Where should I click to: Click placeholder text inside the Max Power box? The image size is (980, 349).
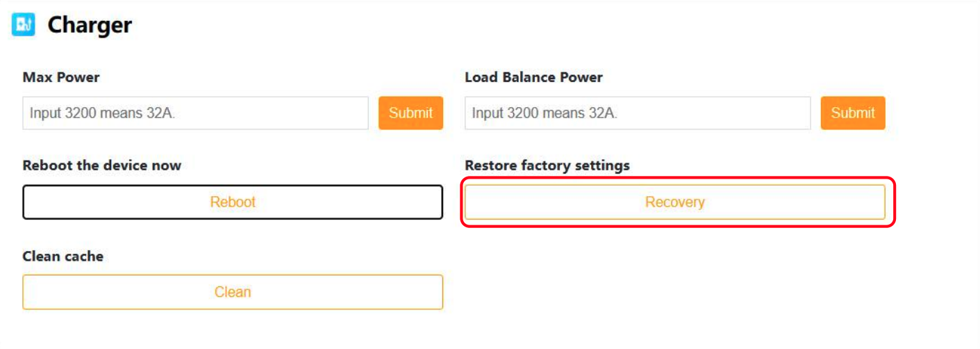click(x=102, y=113)
